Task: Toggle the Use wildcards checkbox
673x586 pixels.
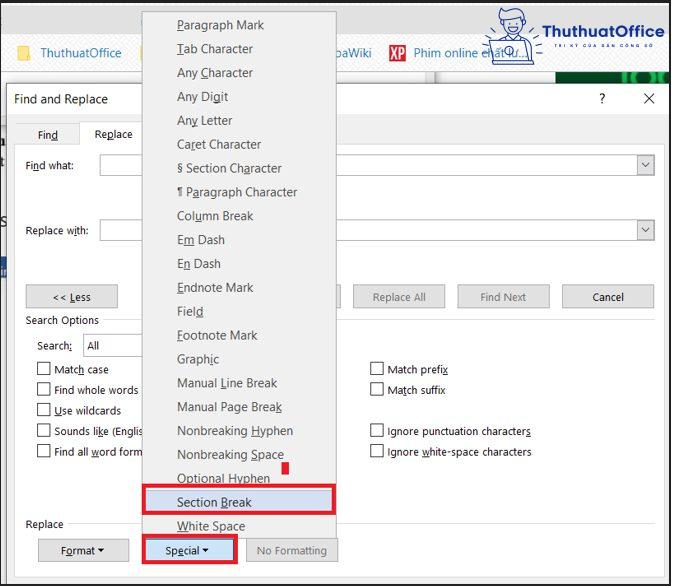Action: pos(44,410)
